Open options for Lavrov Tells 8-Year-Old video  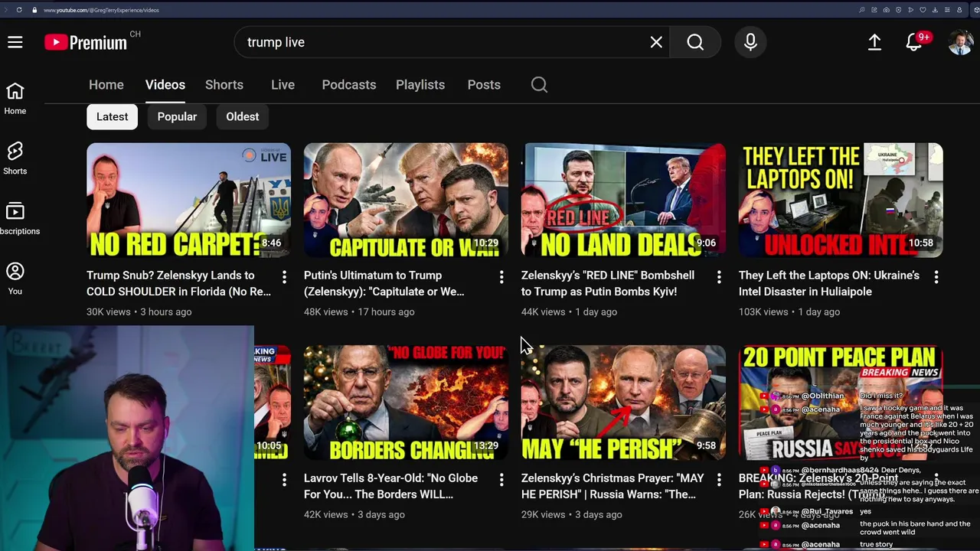tap(501, 479)
